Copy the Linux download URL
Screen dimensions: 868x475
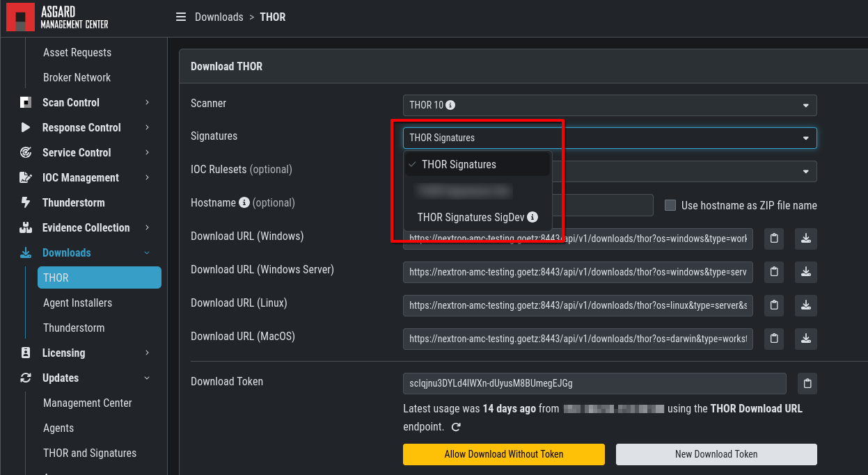click(774, 305)
